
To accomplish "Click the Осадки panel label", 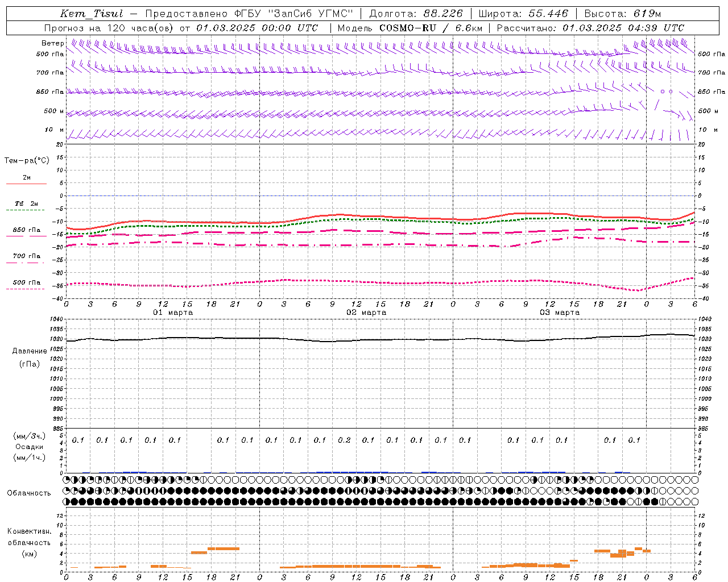I will 30,447.
